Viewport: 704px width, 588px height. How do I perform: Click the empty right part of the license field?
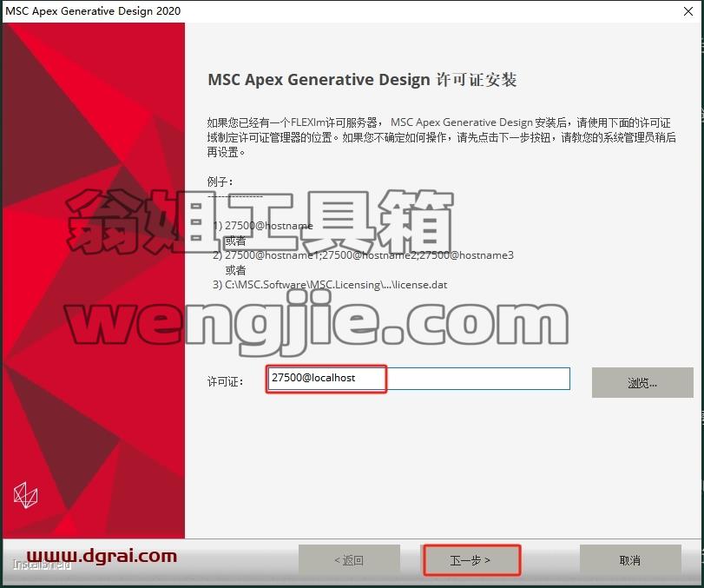point(478,379)
